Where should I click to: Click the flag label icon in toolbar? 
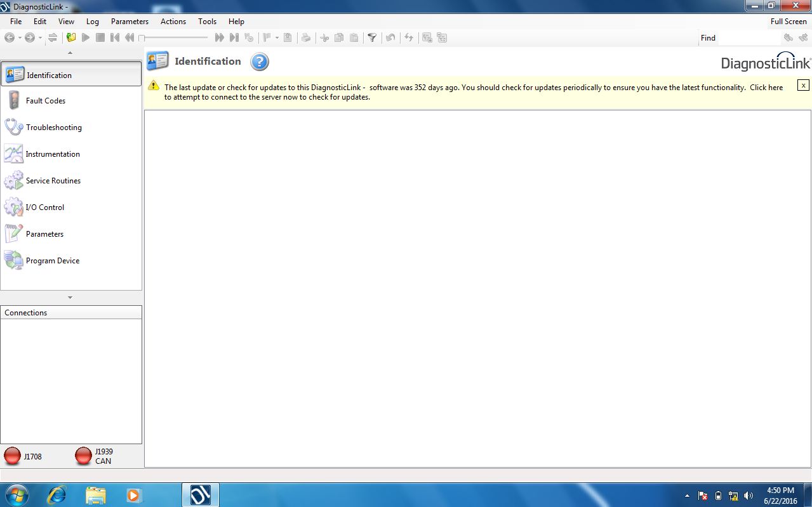point(267,38)
